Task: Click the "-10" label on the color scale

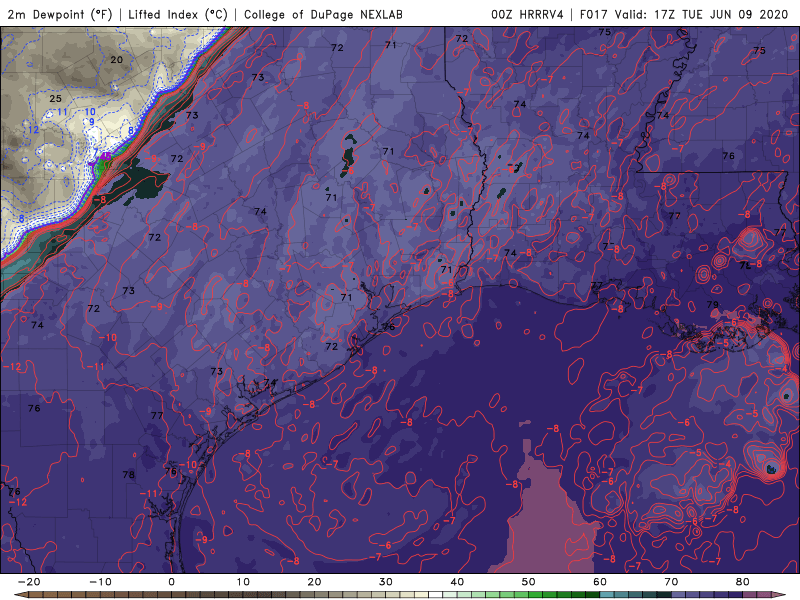Action: point(100,582)
